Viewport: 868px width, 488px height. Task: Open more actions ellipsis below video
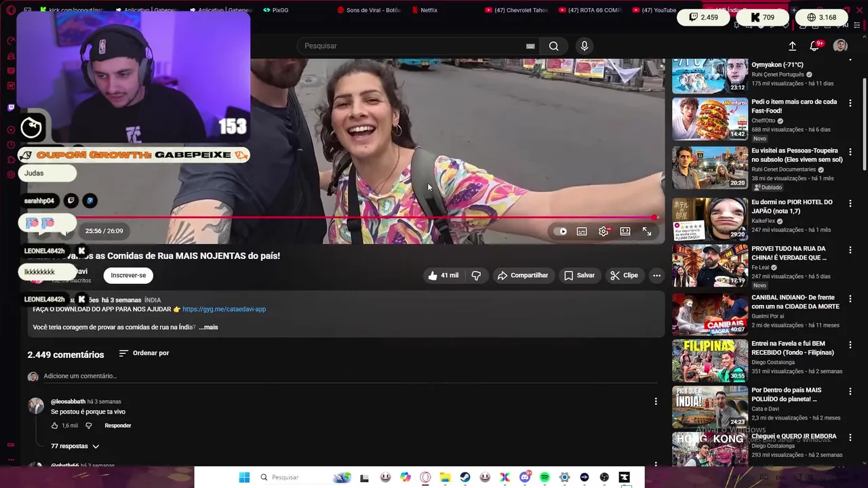656,275
